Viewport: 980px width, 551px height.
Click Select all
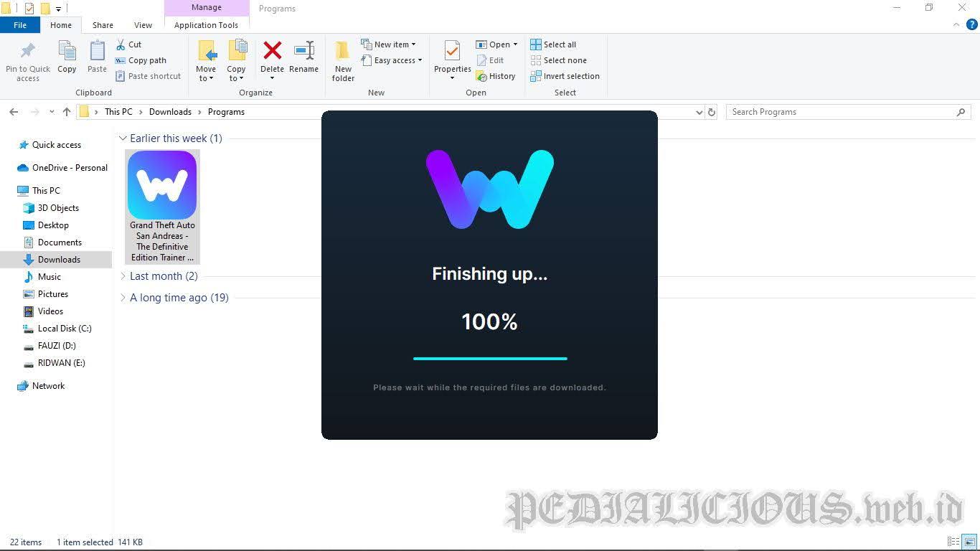pos(553,44)
